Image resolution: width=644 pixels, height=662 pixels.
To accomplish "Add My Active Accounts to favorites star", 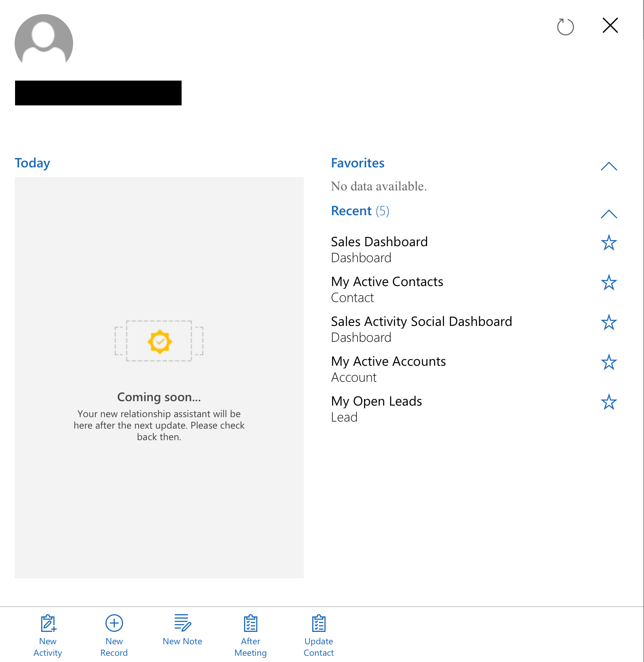I will [x=609, y=362].
